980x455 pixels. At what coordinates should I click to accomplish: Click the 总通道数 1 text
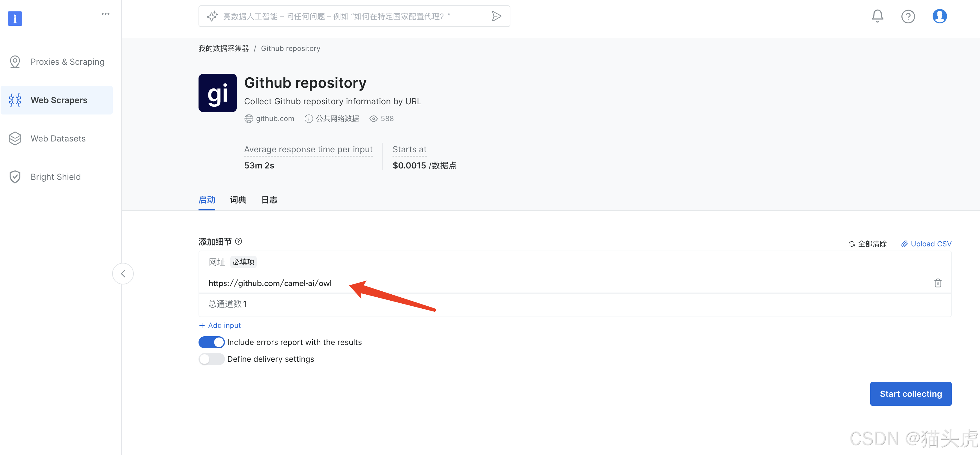(228, 304)
